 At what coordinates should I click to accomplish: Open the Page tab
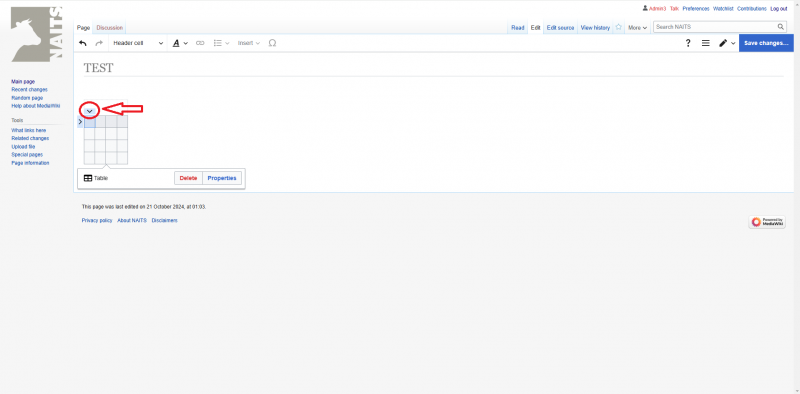[x=83, y=28]
